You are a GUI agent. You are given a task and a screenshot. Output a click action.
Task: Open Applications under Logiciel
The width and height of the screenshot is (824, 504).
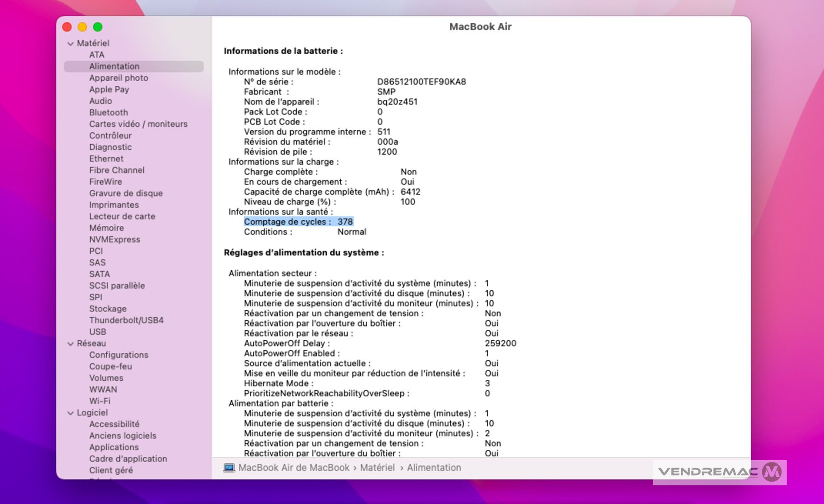click(x=114, y=447)
